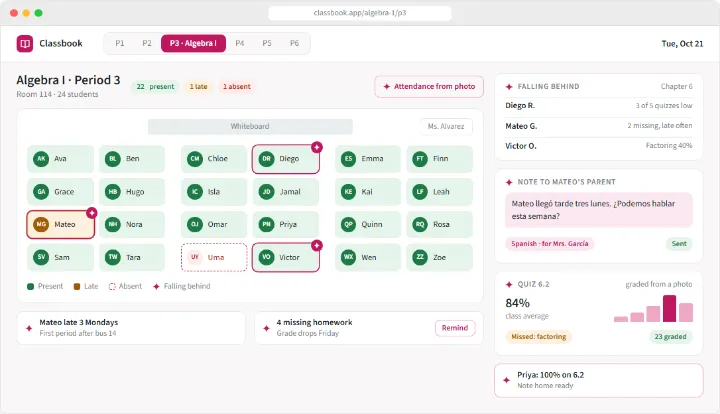Screen dimensions: 720x414
Task: Click the Tue, Oct 21 date
Action: click(682, 44)
